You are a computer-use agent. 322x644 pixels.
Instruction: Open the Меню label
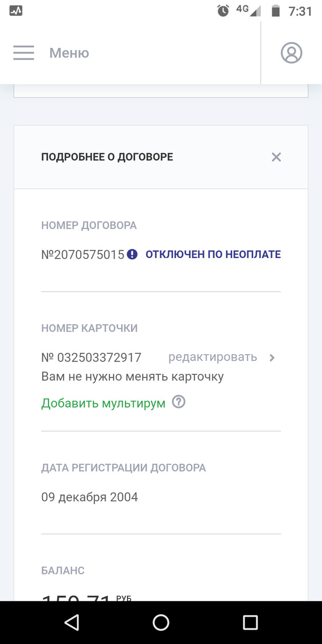pyautogui.click(x=69, y=53)
